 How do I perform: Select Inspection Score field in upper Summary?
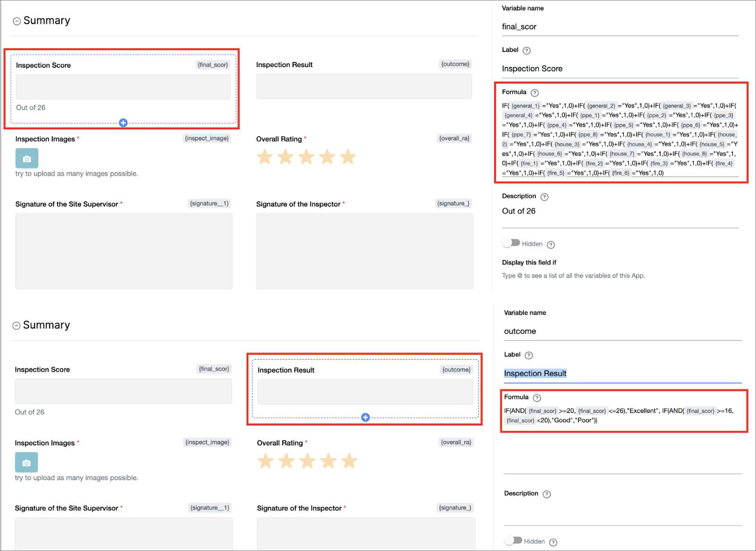point(123,87)
